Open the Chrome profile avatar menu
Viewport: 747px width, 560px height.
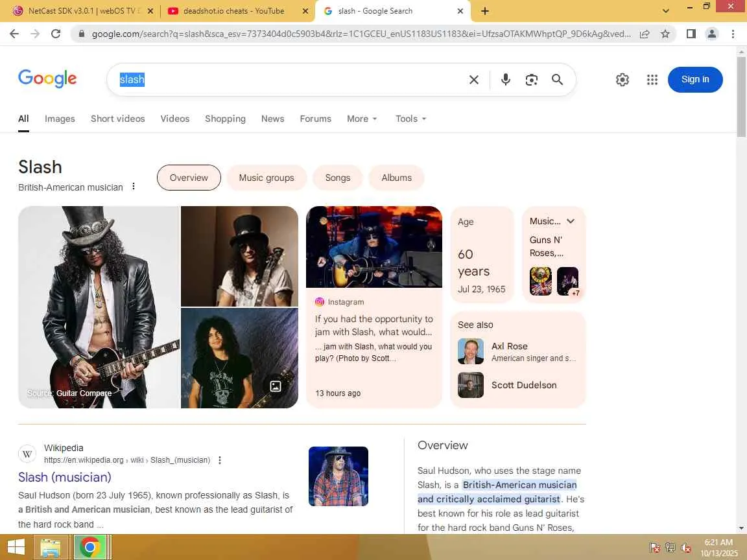tap(712, 34)
